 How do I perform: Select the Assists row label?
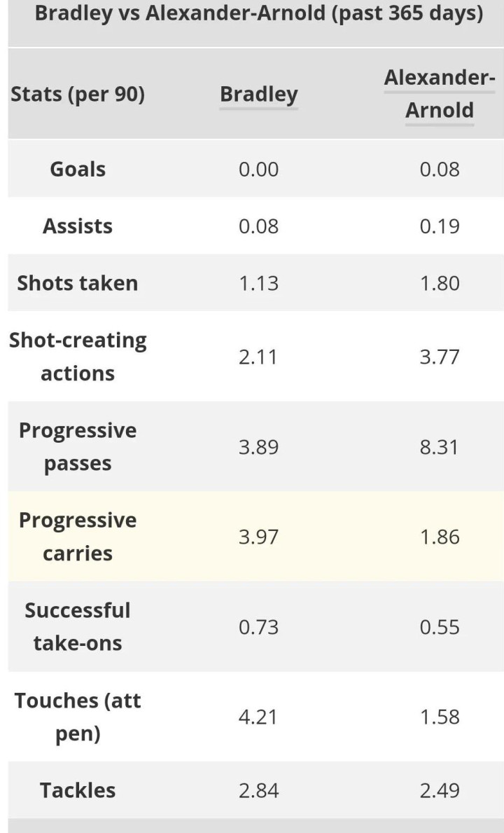78,226
